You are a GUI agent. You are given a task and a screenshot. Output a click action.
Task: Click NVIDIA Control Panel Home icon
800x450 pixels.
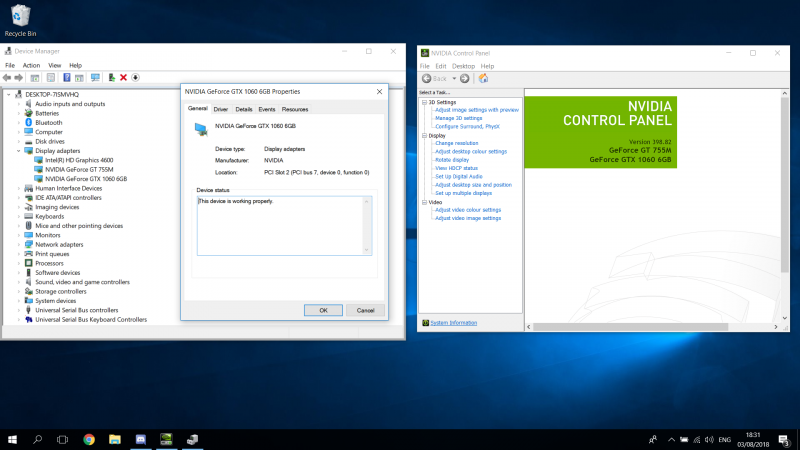(x=484, y=78)
